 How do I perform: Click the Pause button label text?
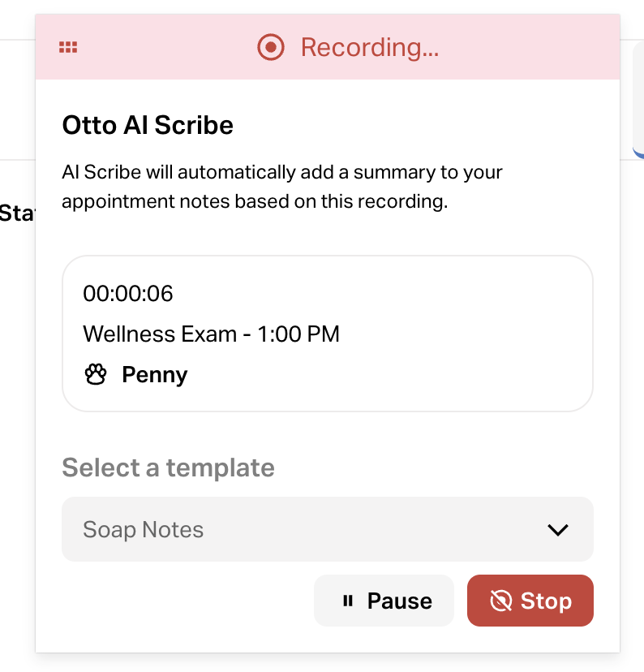click(x=399, y=601)
